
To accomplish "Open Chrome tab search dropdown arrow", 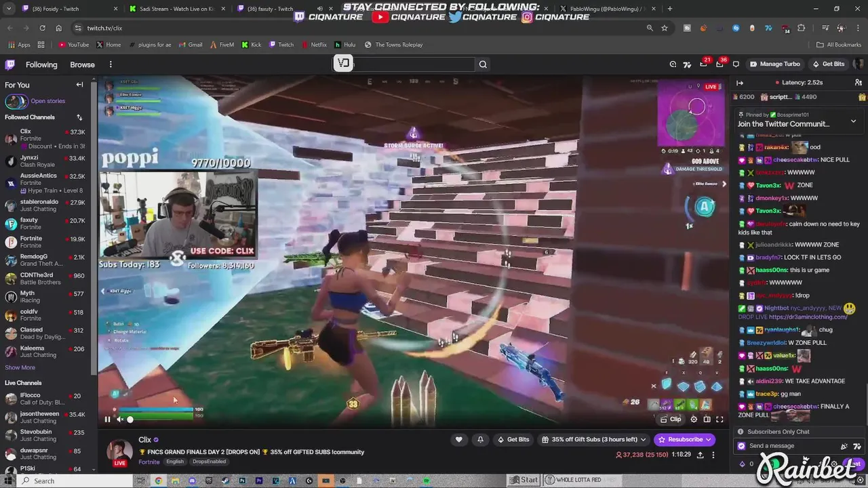I will point(9,9).
